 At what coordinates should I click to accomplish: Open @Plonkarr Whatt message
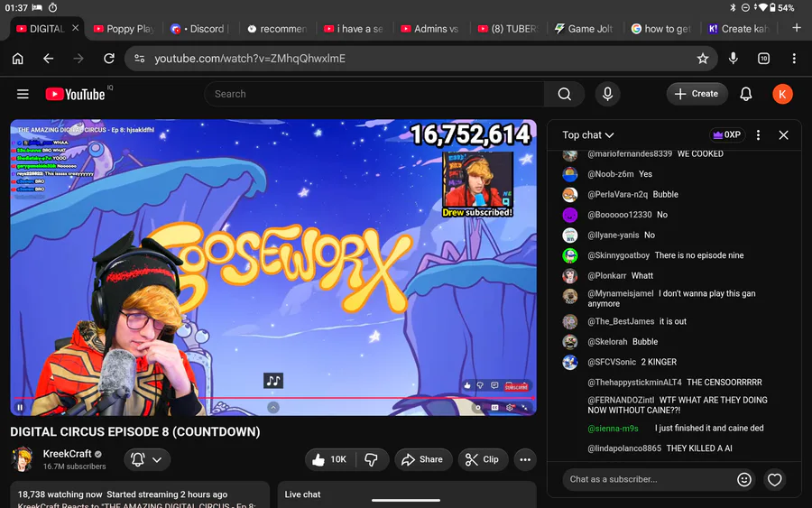point(673,275)
